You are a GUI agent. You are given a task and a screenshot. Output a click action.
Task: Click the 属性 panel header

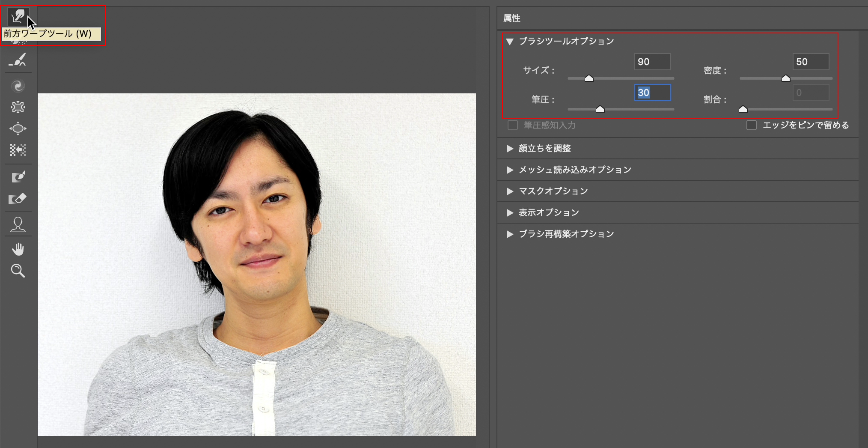tap(512, 18)
